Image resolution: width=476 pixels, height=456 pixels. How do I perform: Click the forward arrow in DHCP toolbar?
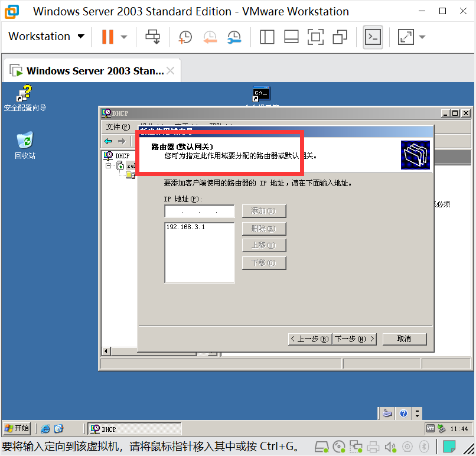(x=122, y=141)
